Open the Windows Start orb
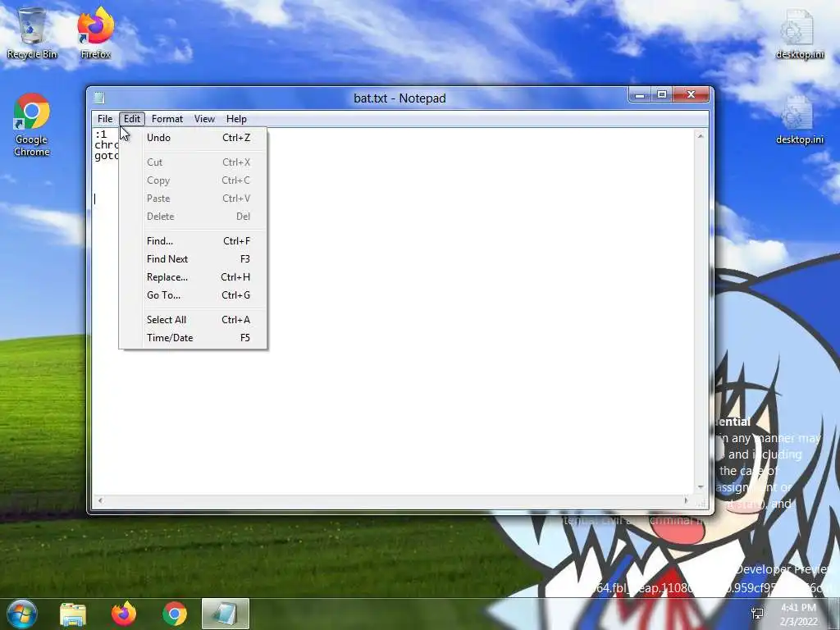Viewport: 840px width, 630px height. [21, 614]
